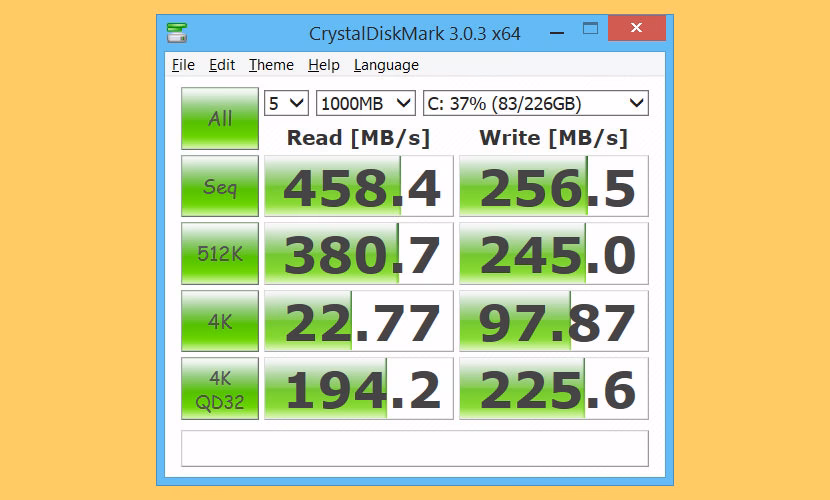The image size is (830, 500).
Task: Click the 4K QD32 read result 194.2
Action: (x=359, y=388)
